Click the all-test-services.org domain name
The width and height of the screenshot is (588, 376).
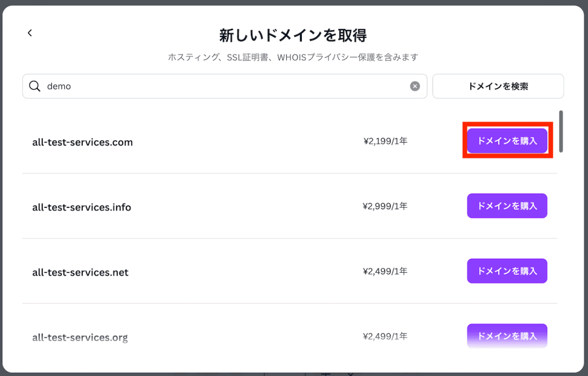click(x=80, y=337)
